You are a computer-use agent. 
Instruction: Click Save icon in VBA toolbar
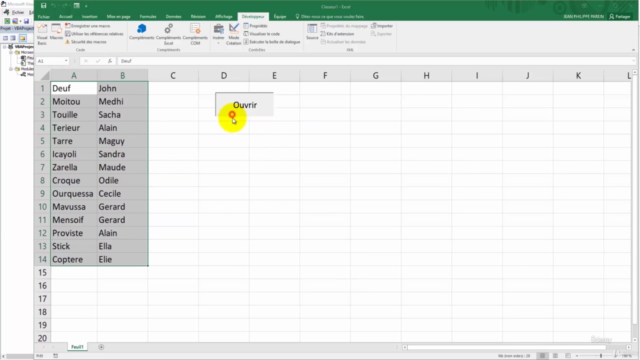point(27,21)
